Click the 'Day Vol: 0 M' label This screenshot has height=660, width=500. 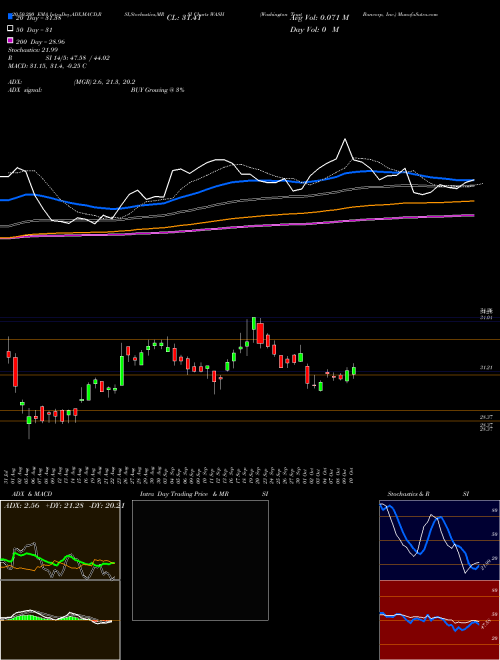pyautogui.click(x=315, y=29)
